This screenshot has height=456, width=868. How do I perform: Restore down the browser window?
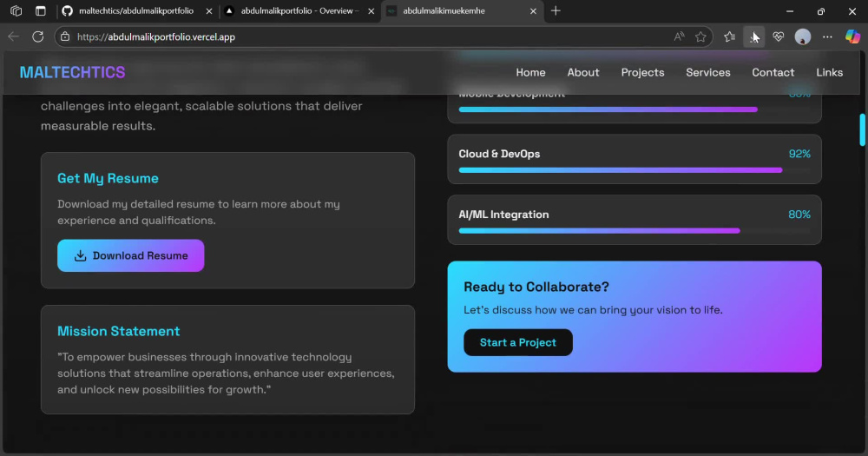point(821,11)
